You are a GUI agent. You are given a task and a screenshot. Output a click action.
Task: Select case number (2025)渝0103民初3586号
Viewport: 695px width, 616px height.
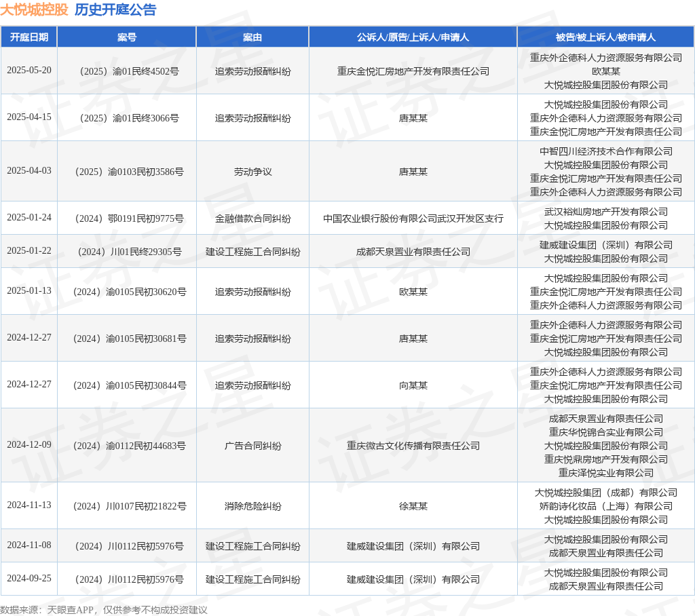point(126,172)
